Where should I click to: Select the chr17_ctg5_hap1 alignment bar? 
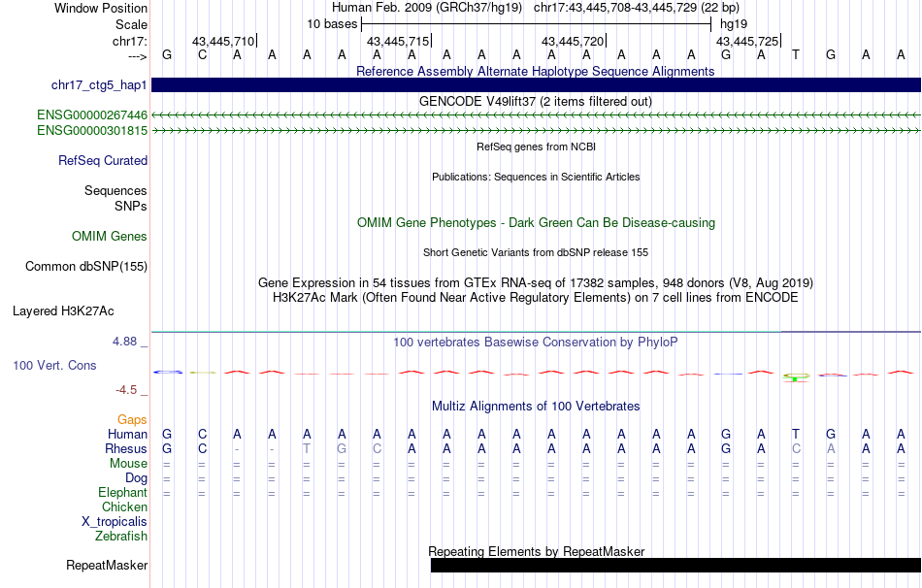pos(537,85)
